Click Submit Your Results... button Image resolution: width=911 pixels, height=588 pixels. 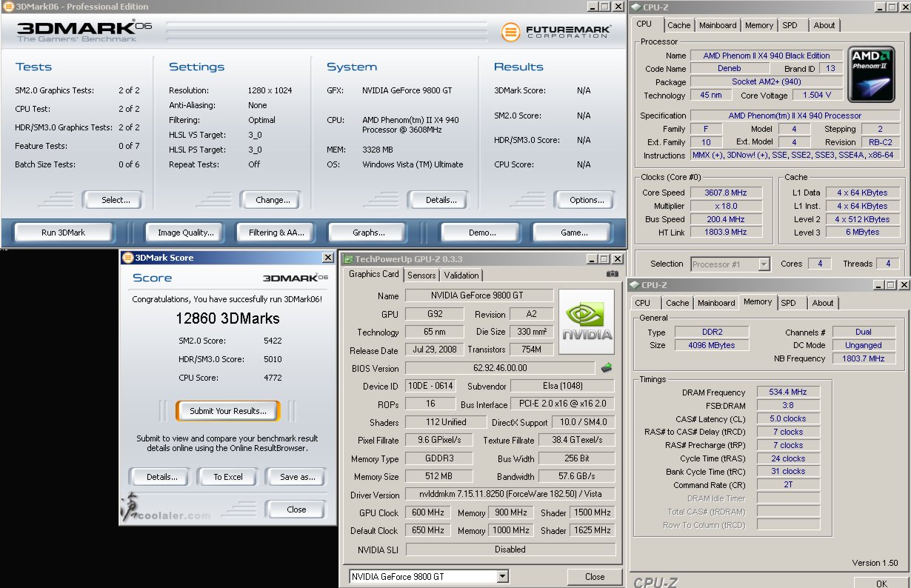tap(227, 411)
